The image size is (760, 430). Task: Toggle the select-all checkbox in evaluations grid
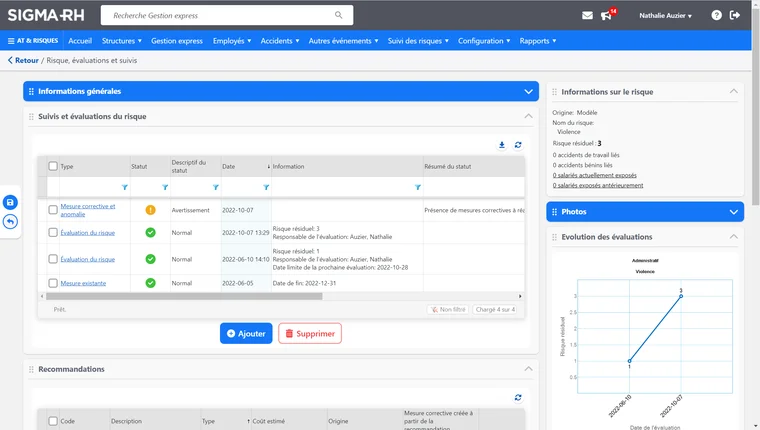53,166
